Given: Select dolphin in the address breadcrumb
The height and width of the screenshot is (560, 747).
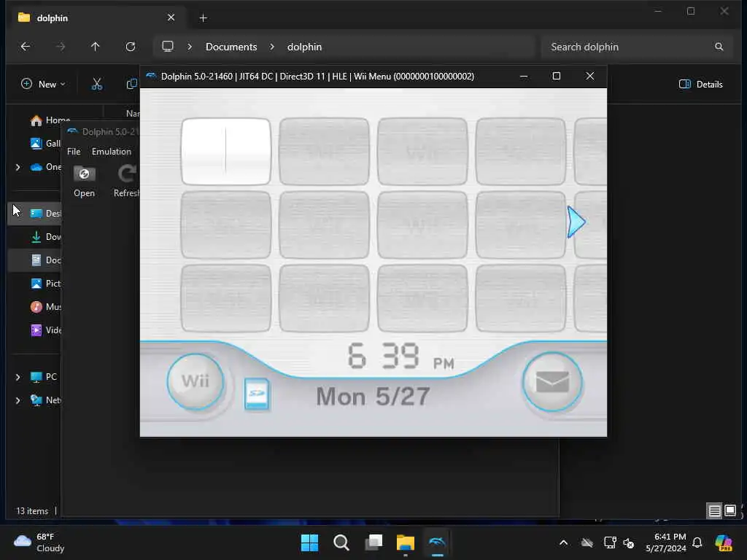Looking at the screenshot, I should (x=304, y=47).
